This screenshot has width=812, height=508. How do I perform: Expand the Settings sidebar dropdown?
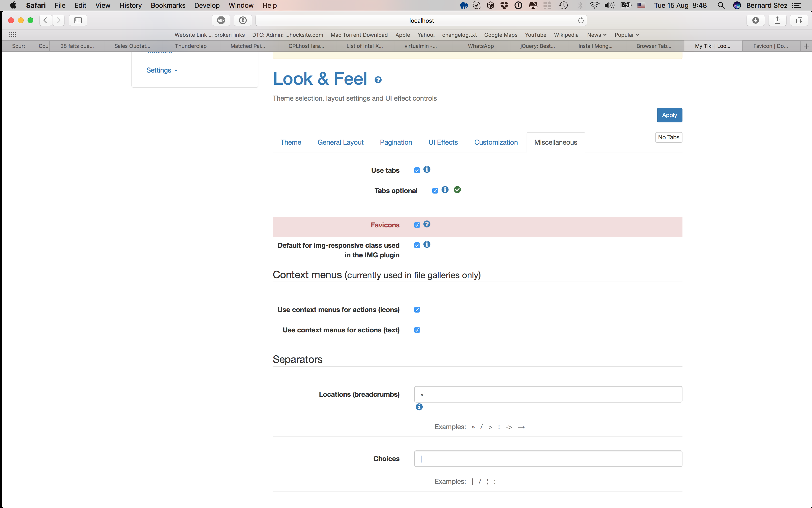(x=162, y=70)
